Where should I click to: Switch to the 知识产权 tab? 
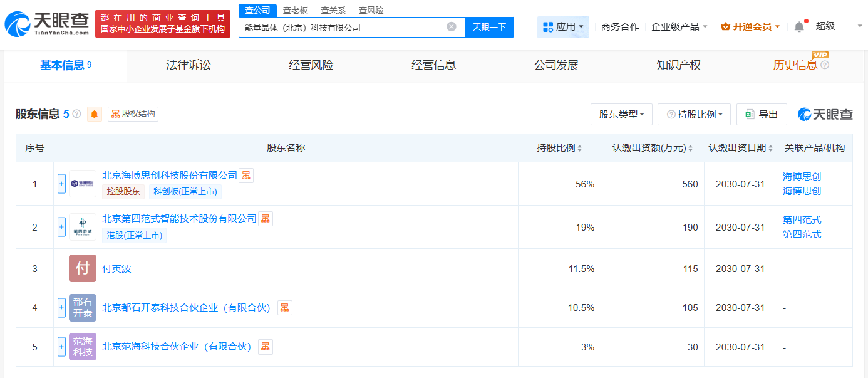coord(678,65)
